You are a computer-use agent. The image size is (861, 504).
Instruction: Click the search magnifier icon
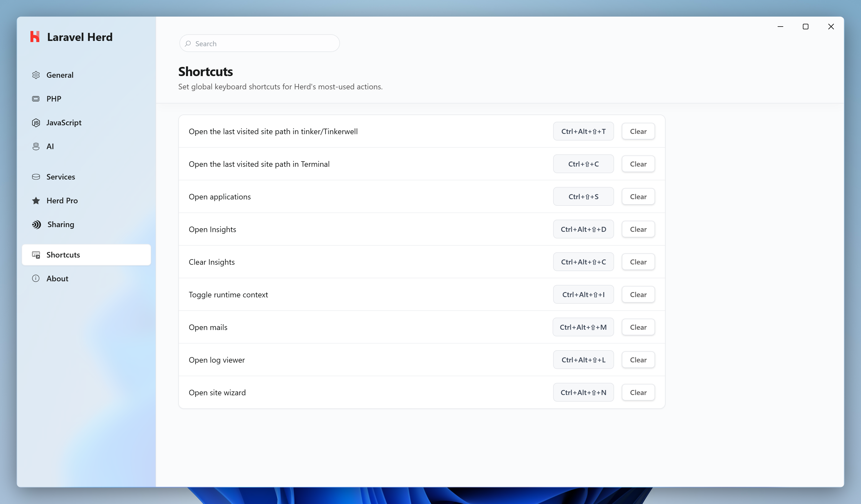tap(188, 43)
